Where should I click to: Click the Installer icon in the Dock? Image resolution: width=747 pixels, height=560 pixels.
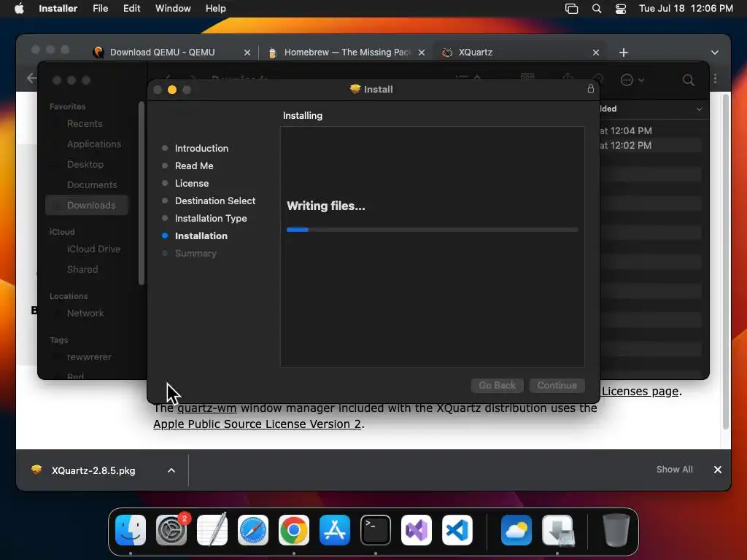(557, 530)
